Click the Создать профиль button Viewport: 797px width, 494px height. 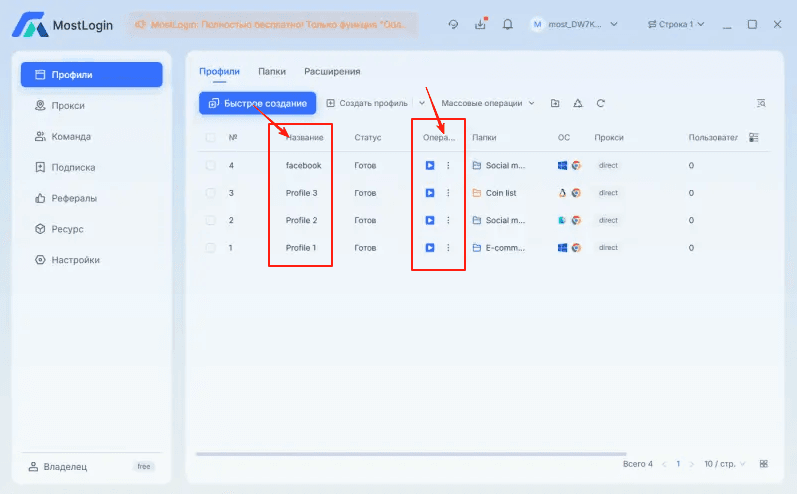(367, 103)
